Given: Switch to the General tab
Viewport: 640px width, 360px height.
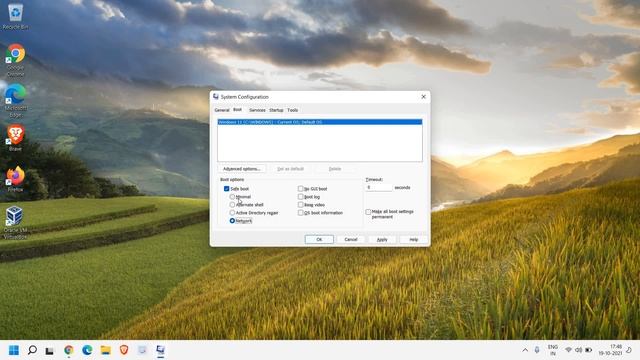Looking at the screenshot, I should [222, 110].
